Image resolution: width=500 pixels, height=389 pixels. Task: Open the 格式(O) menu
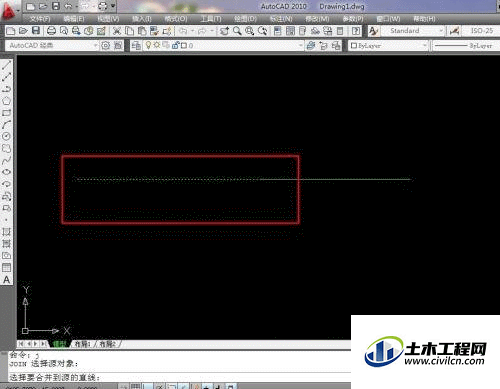[176, 19]
